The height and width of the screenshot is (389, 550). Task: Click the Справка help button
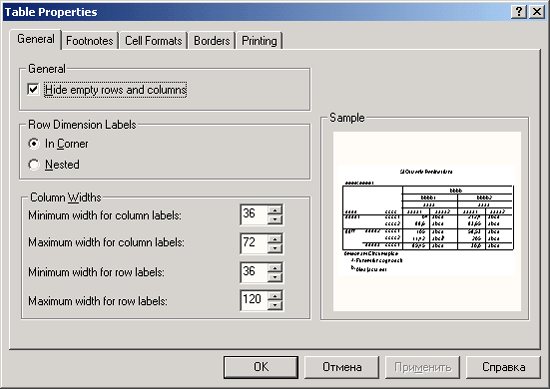pyautogui.click(x=503, y=367)
